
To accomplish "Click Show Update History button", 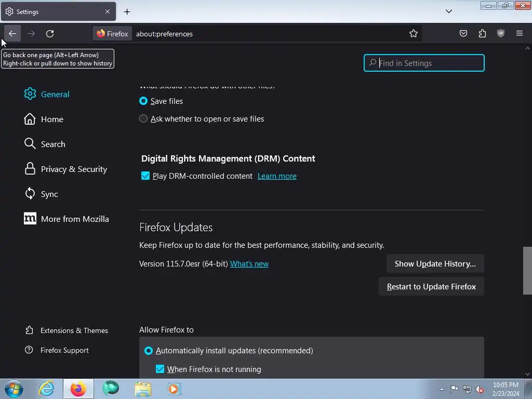I will [x=435, y=263].
